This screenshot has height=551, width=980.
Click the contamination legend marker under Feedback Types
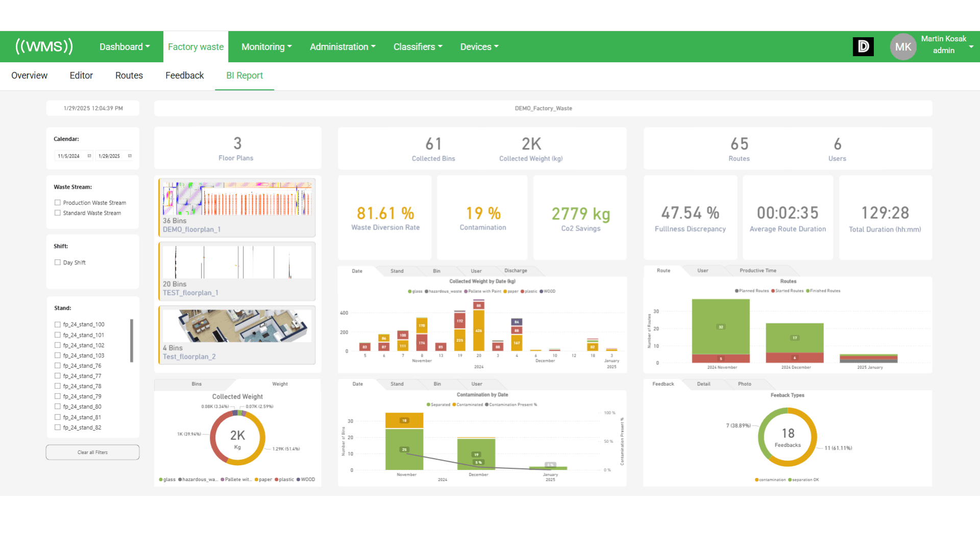point(756,480)
